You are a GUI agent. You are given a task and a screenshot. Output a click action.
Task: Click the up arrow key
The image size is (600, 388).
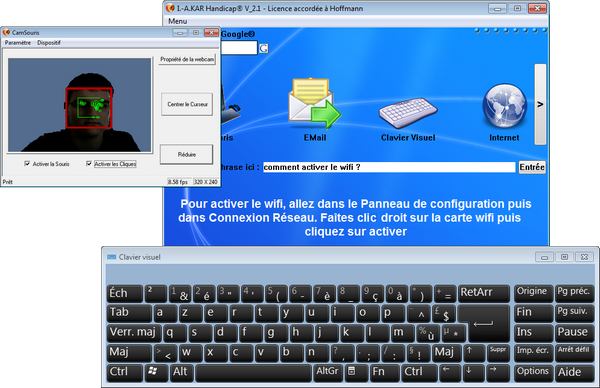pos(473,353)
